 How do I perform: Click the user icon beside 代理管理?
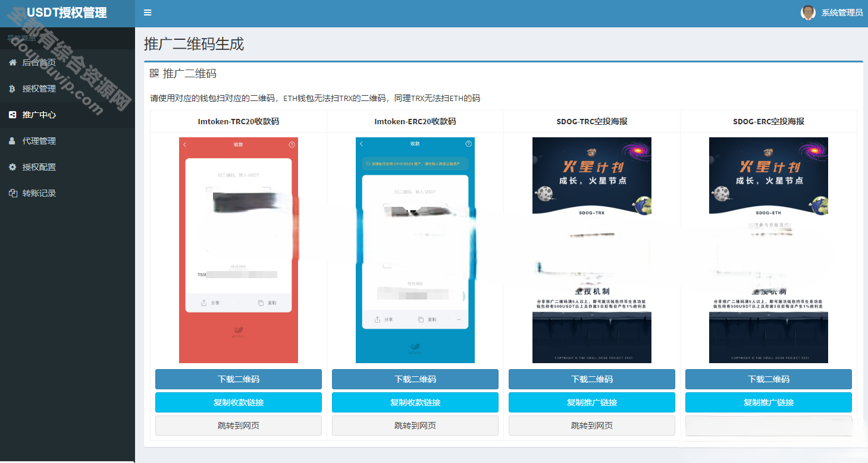tap(12, 141)
